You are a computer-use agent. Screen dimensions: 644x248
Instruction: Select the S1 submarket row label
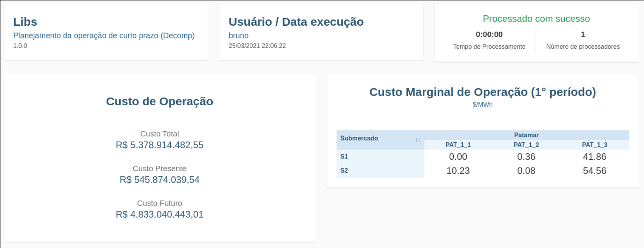(x=345, y=157)
